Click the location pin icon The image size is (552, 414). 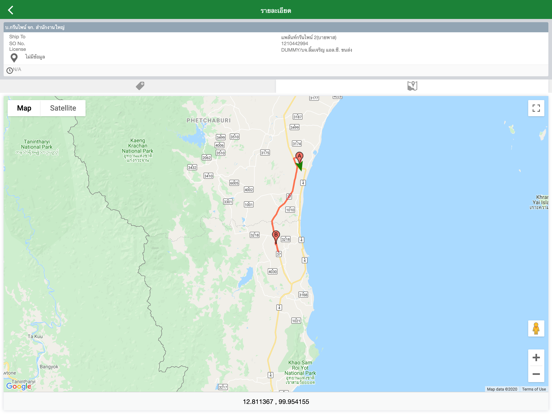[x=14, y=58]
